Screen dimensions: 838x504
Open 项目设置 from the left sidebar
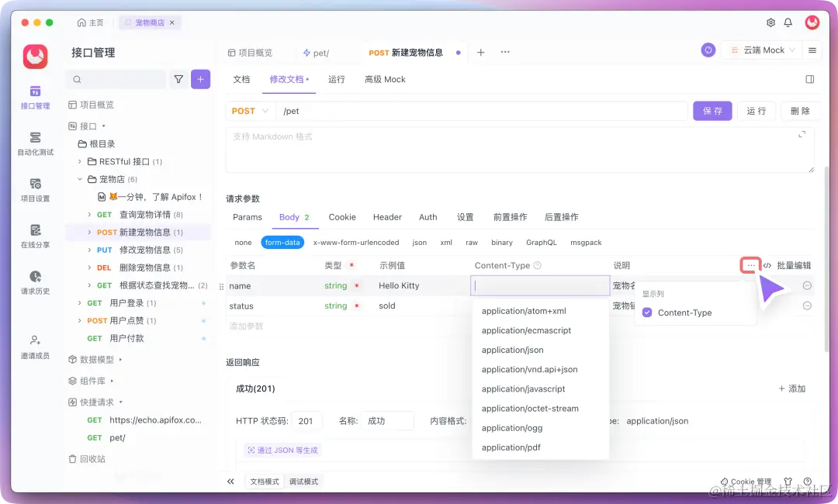coord(34,190)
